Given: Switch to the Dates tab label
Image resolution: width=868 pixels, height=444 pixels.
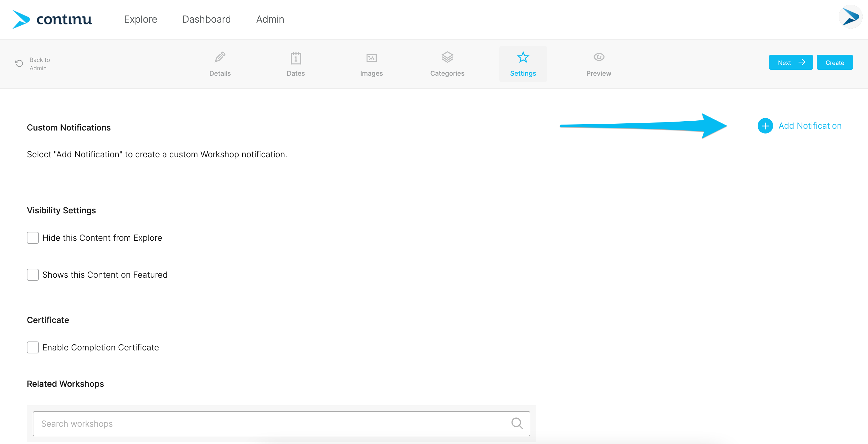Looking at the screenshot, I should point(296,73).
